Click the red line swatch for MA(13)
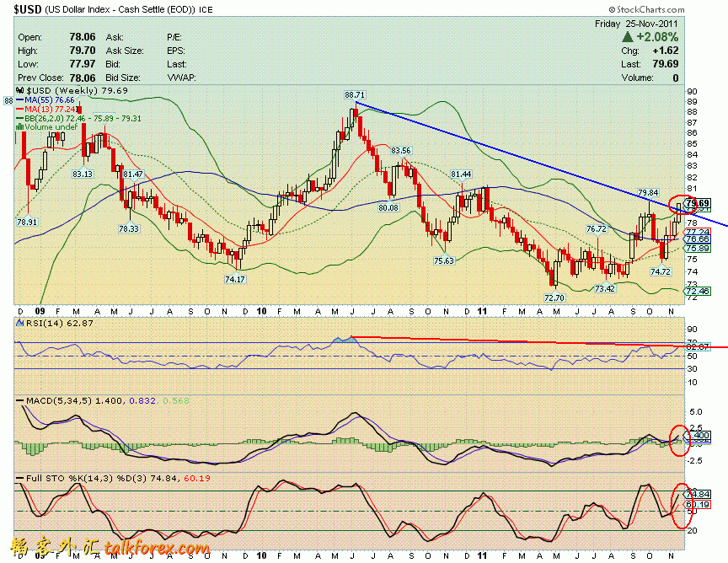 (x=20, y=110)
